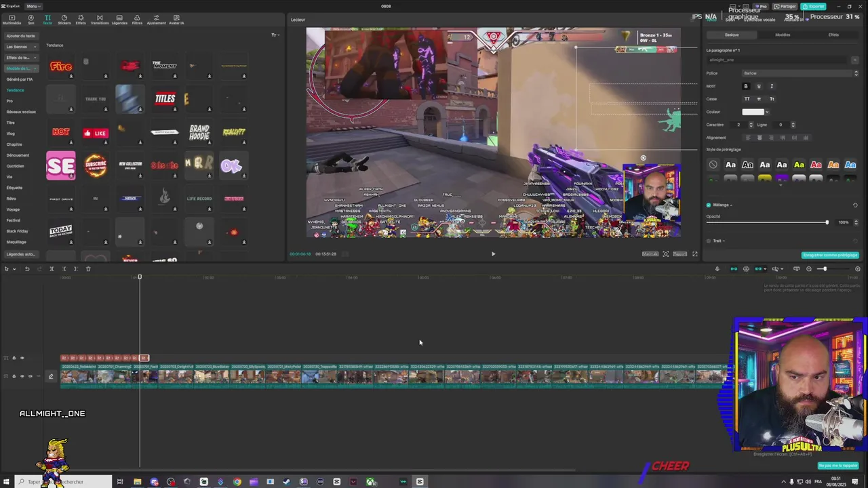Click the Pro upgrade button
Image resolution: width=868 pixels, height=488 pixels.
761,6
